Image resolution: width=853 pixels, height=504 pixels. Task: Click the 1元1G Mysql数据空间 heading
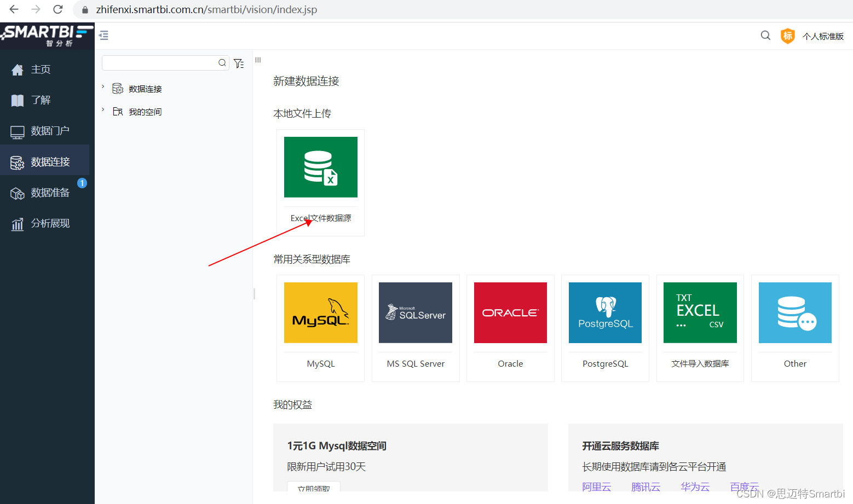[337, 446]
